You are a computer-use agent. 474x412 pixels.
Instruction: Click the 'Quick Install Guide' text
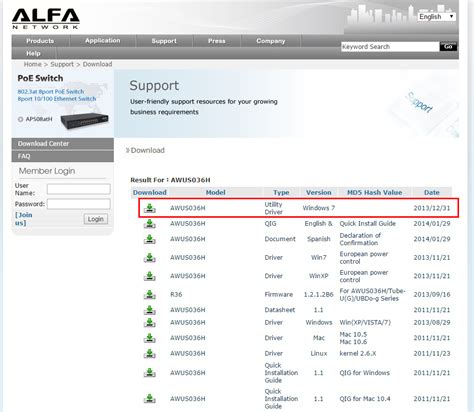(x=367, y=223)
